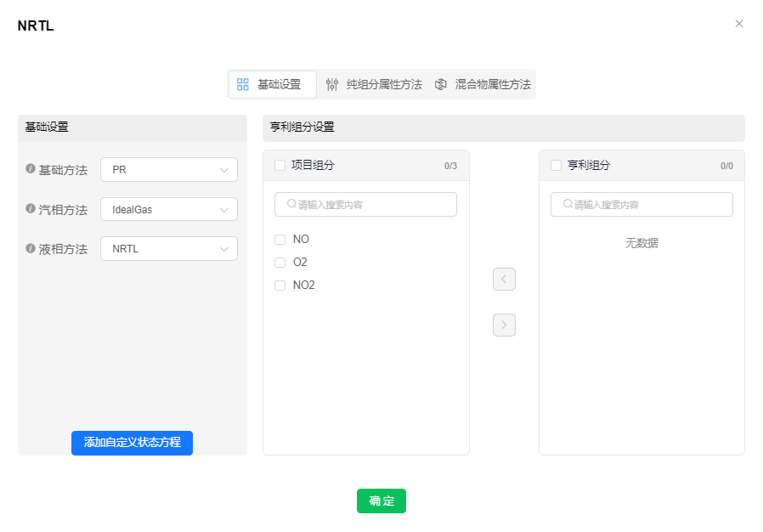The image size is (763, 532).
Task: Close the NRTL dialog
Action: (738, 23)
